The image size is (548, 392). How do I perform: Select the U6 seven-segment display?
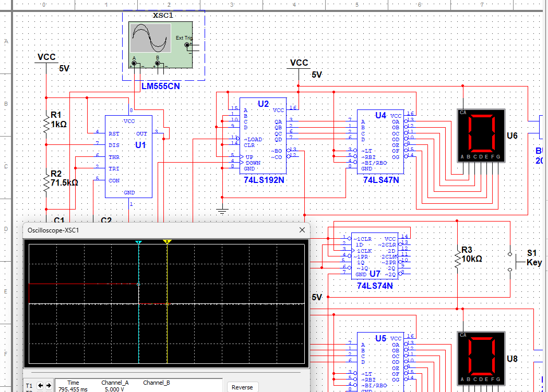click(x=481, y=136)
